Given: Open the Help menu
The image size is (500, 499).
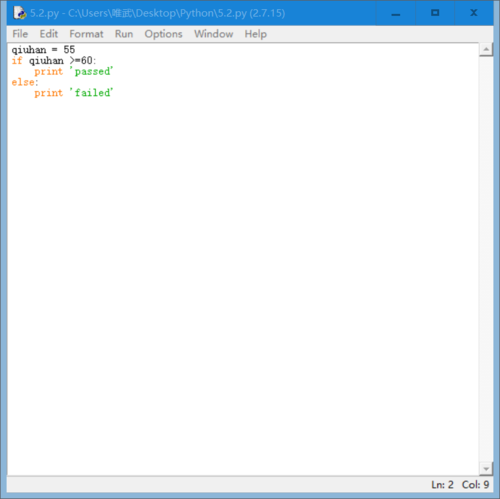Looking at the screenshot, I should click(256, 34).
